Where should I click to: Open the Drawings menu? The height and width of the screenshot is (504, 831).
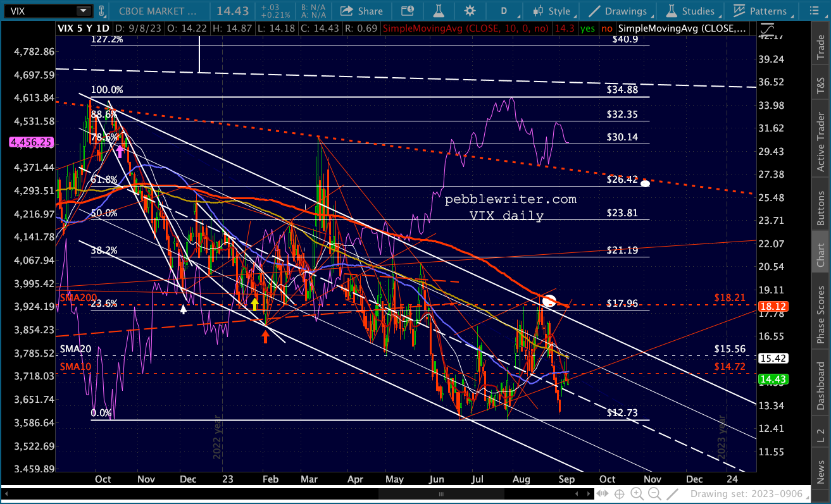[x=618, y=11]
